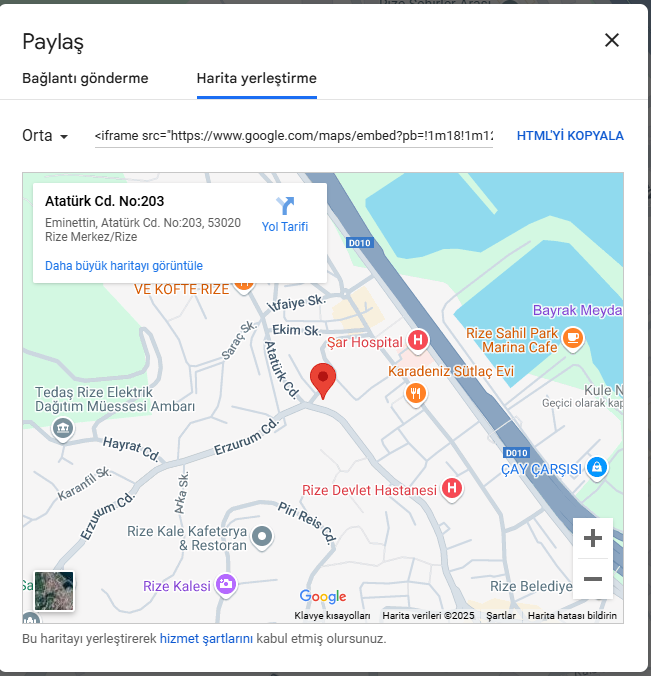Click the Piri Reis Cd. street label

coord(307,522)
